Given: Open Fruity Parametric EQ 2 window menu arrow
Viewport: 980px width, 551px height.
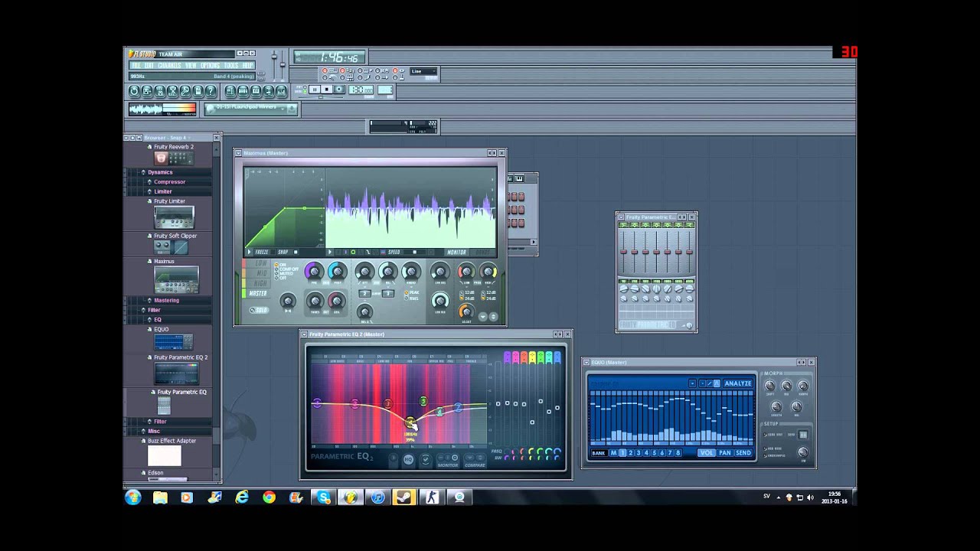Looking at the screenshot, I should click(304, 334).
